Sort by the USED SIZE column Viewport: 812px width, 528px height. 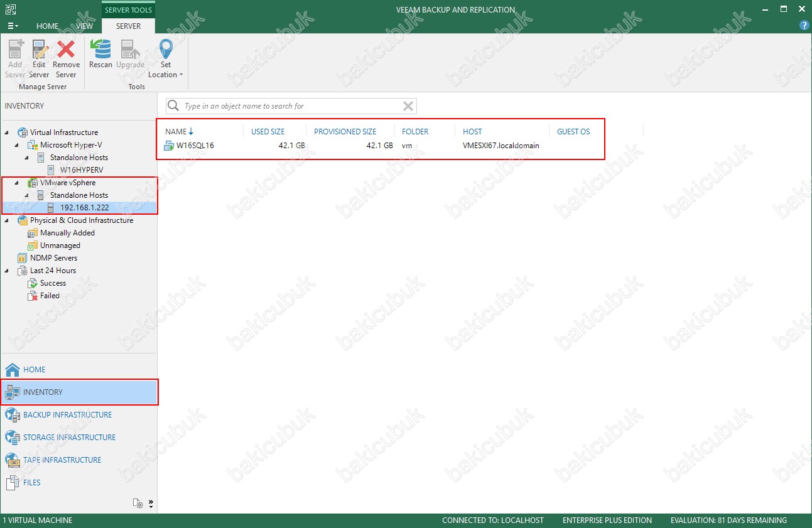point(268,131)
